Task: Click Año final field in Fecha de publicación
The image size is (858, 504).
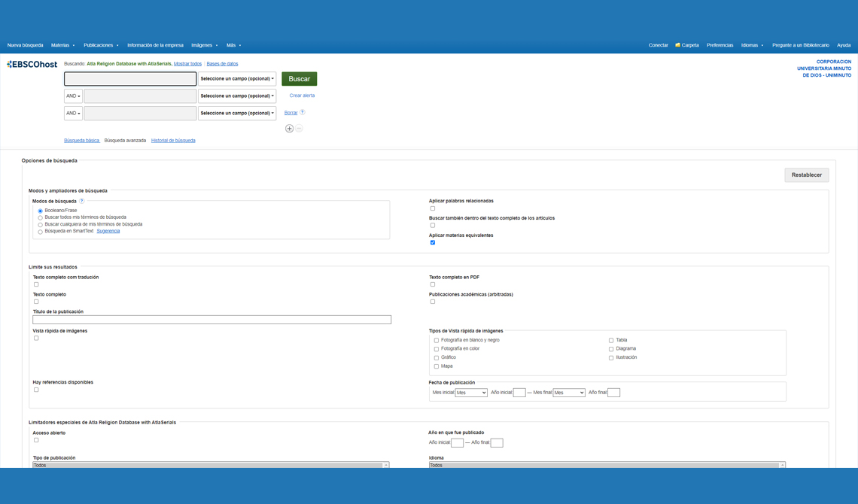Action: point(614,393)
